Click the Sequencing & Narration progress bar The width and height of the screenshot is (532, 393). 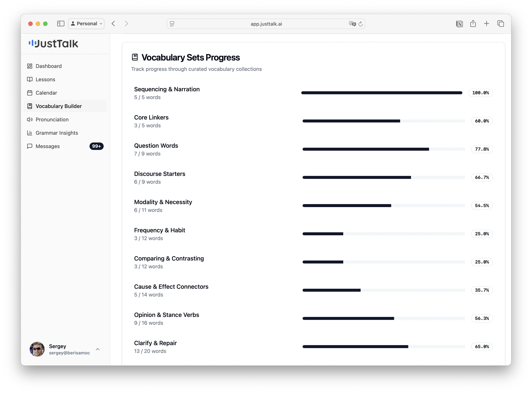click(382, 93)
